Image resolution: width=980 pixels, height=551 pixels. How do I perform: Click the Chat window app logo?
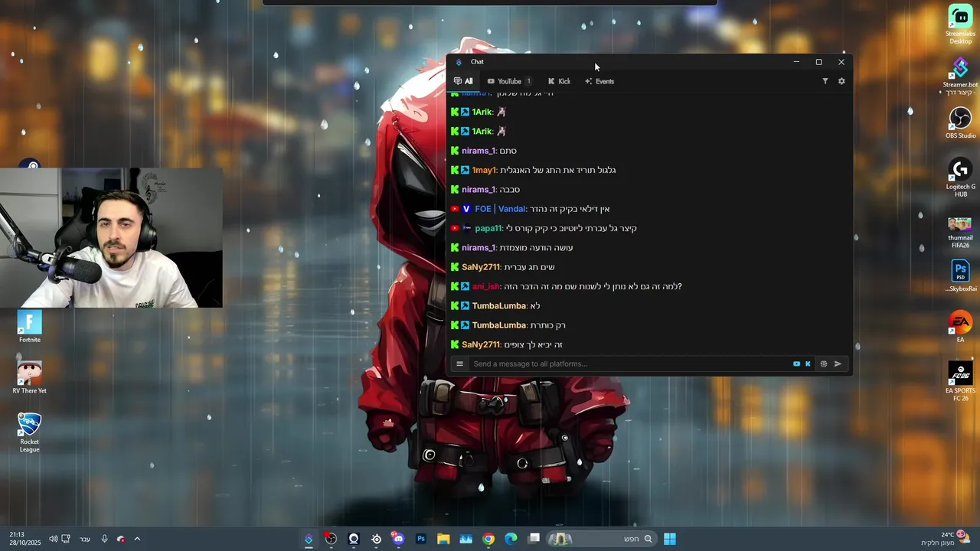[459, 62]
